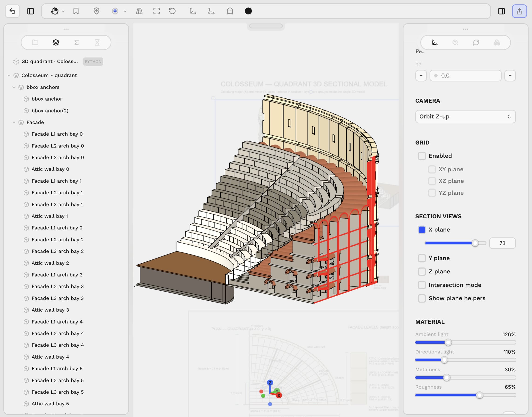The image size is (532, 417).
Task: Click the X plane value field showing 73
Action: [502, 243]
